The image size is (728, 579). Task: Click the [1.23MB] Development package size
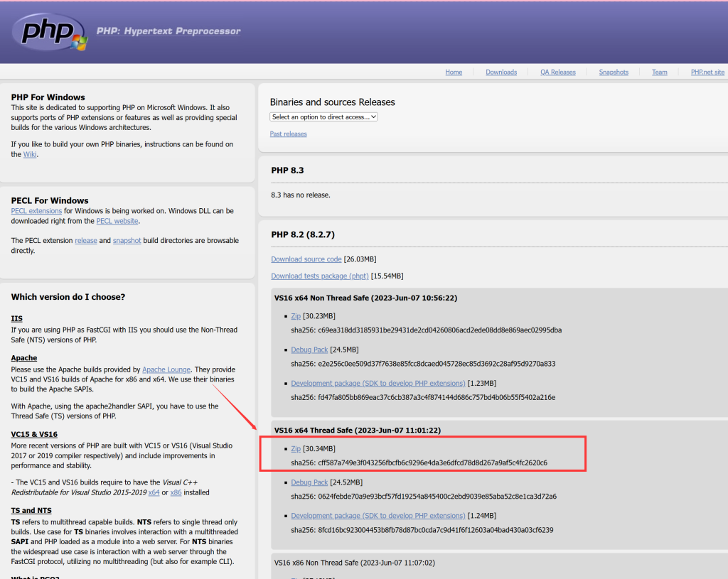point(482,383)
